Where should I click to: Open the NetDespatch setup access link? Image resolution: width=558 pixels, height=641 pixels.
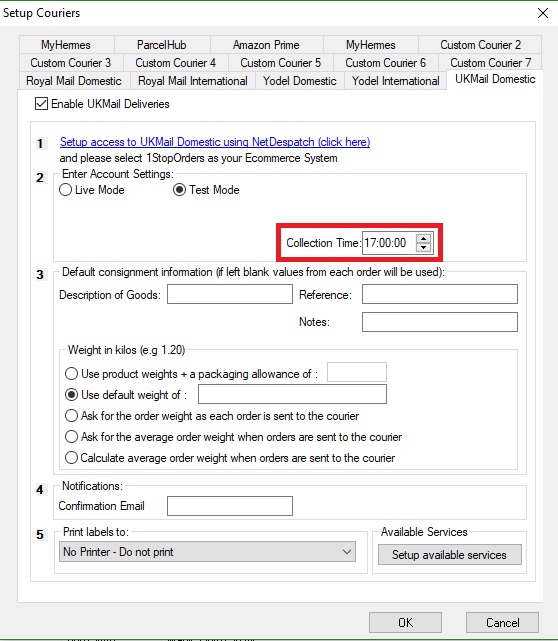[x=215, y=142]
